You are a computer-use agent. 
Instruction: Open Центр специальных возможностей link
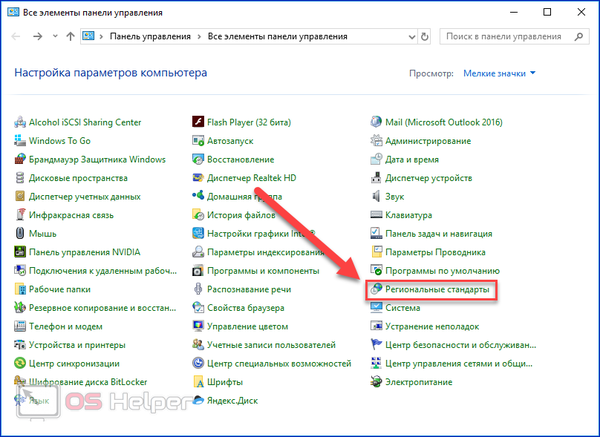tap(279, 364)
